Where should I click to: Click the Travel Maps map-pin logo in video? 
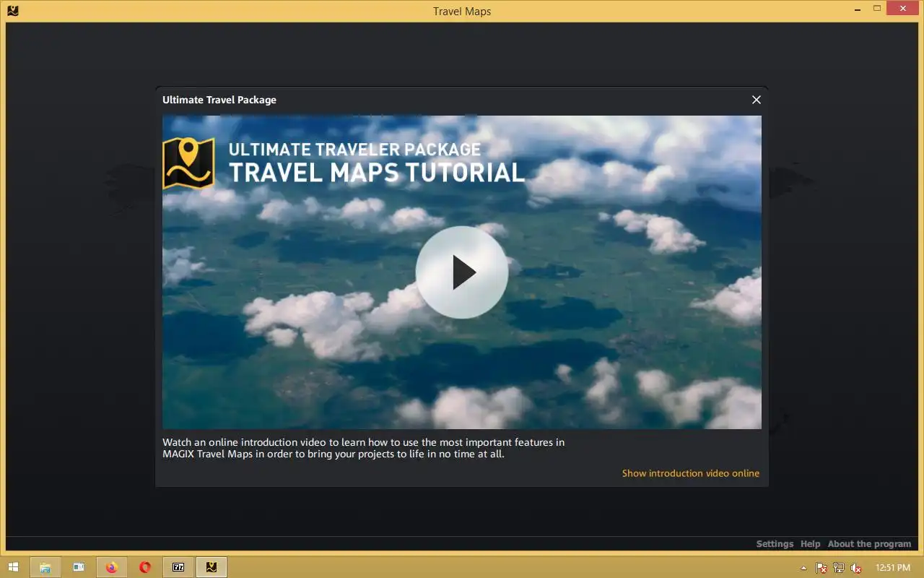click(188, 163)
